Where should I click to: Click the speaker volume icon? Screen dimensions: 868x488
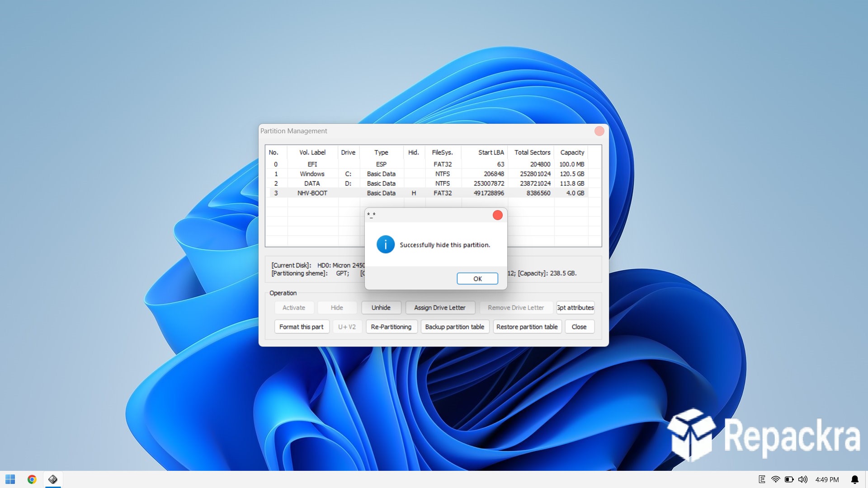click(x=803, y=479)
